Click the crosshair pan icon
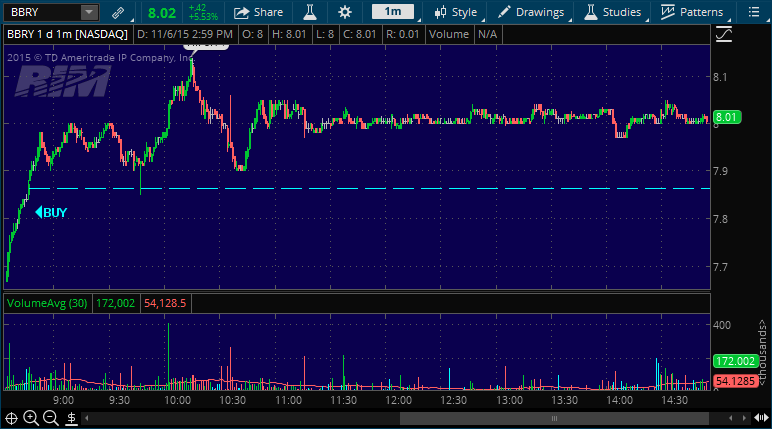This screenshot has height=429, width=772. coord(11,419)
